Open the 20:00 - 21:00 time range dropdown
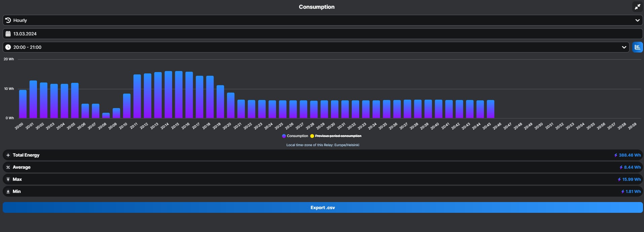 click(624, 47)
